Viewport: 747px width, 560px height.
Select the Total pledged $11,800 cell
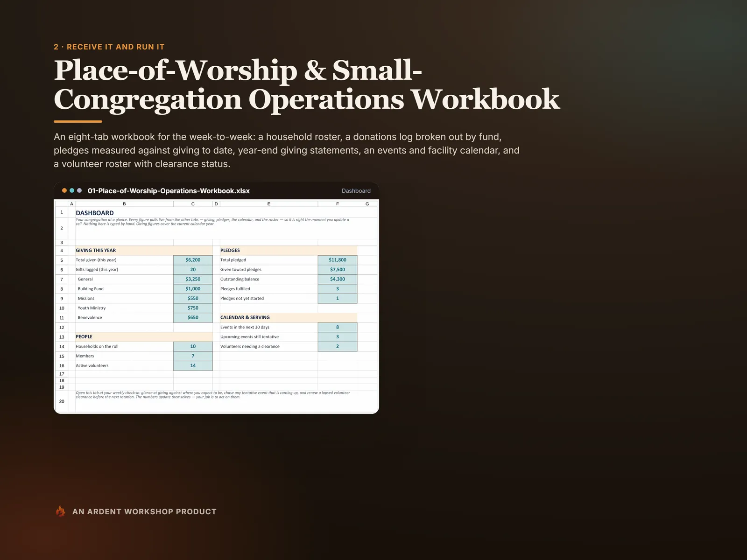coord(338,260)
